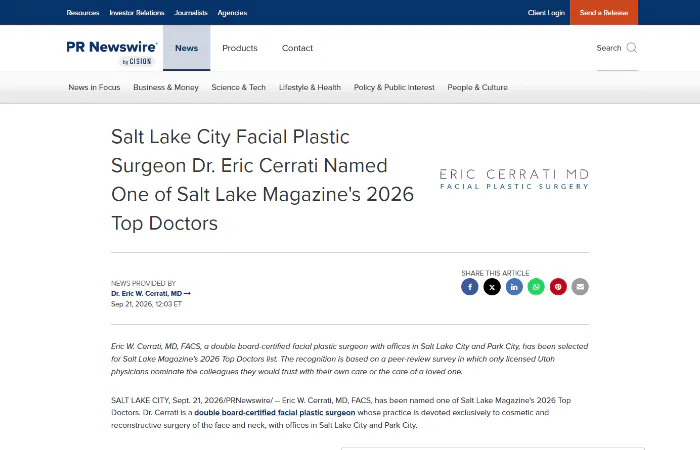Open Client Login
This screenshot has height=450, width=700.
546,12
